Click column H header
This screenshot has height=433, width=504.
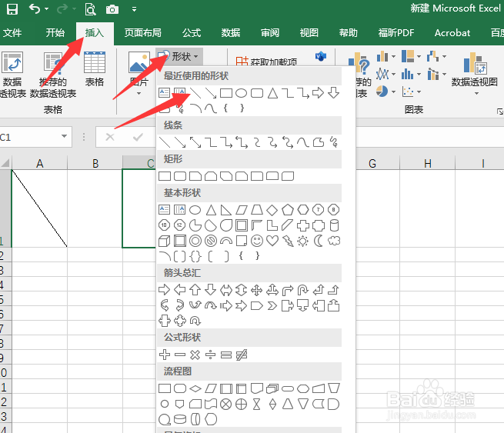coord(428,163)
